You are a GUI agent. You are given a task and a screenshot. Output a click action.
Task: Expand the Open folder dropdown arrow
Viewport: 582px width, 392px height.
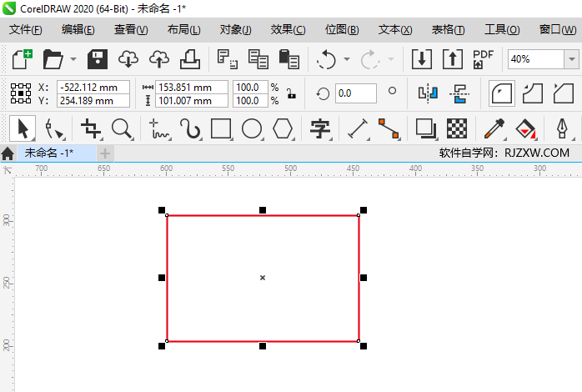point(73,59)
